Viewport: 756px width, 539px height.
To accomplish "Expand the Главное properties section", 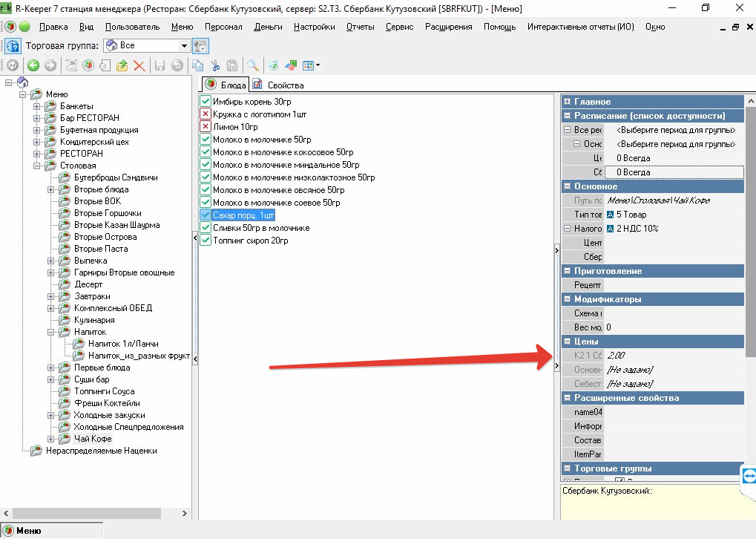I will point(568,102).
